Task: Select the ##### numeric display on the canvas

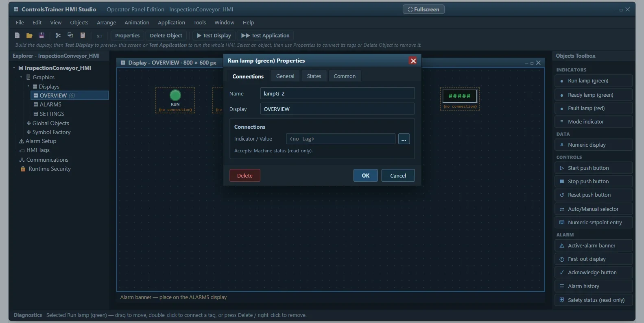Action: click(x=460, y=96)
